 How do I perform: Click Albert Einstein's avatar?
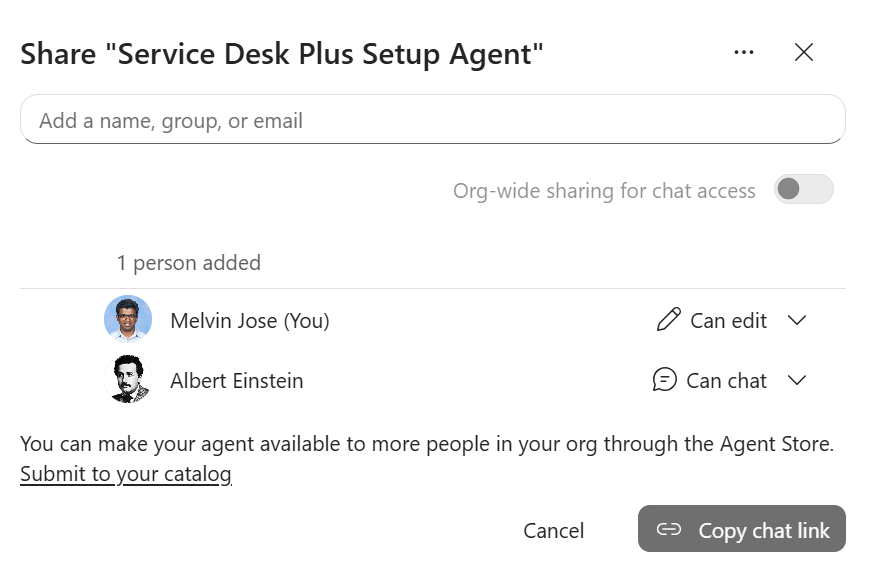click(128, 379)
